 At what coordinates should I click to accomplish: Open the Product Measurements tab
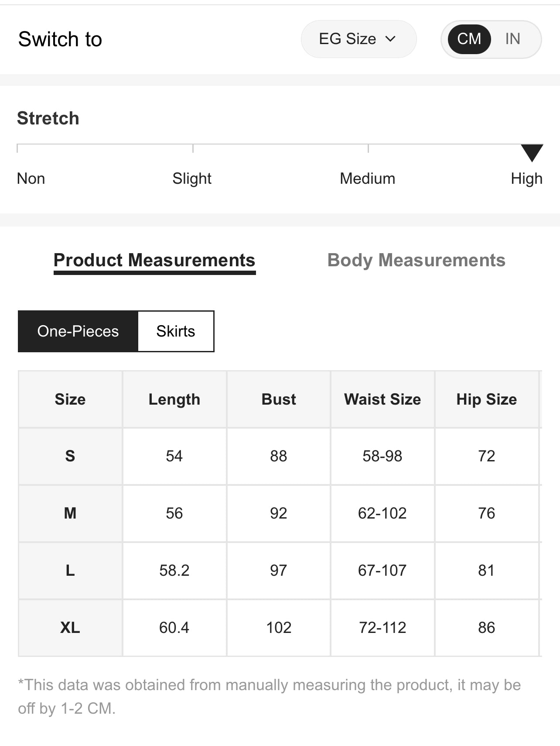coord(154,261)
